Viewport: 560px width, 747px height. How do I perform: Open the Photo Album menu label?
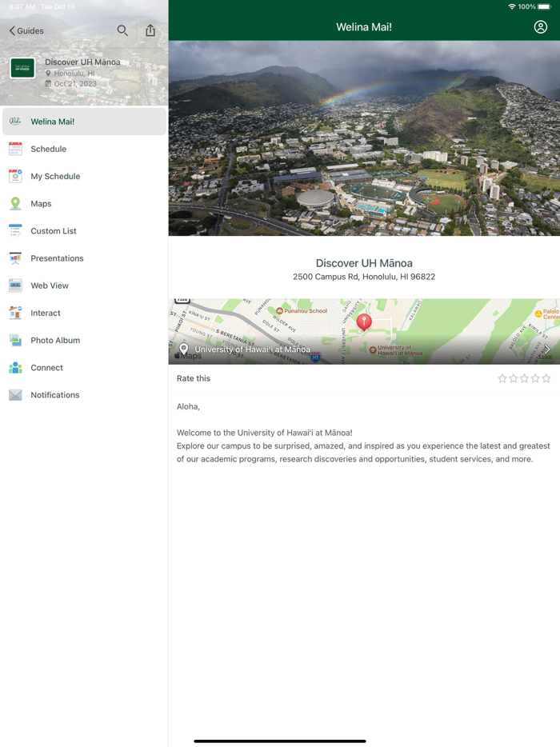pyautogui.click(x=55, y=340)
